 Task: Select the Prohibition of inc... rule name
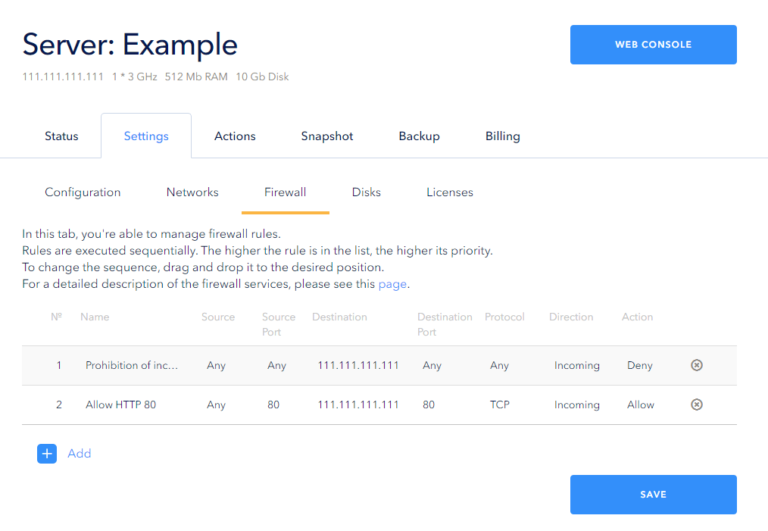click(x=132, y=366)
